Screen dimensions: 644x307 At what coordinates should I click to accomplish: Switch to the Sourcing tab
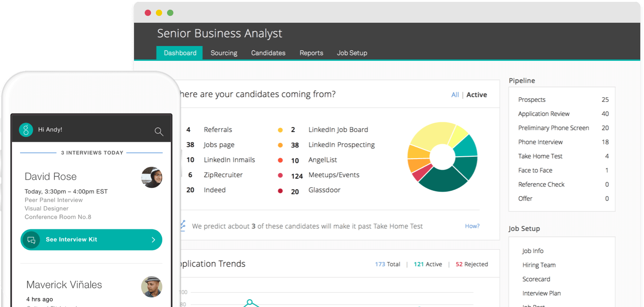[224, 53]
